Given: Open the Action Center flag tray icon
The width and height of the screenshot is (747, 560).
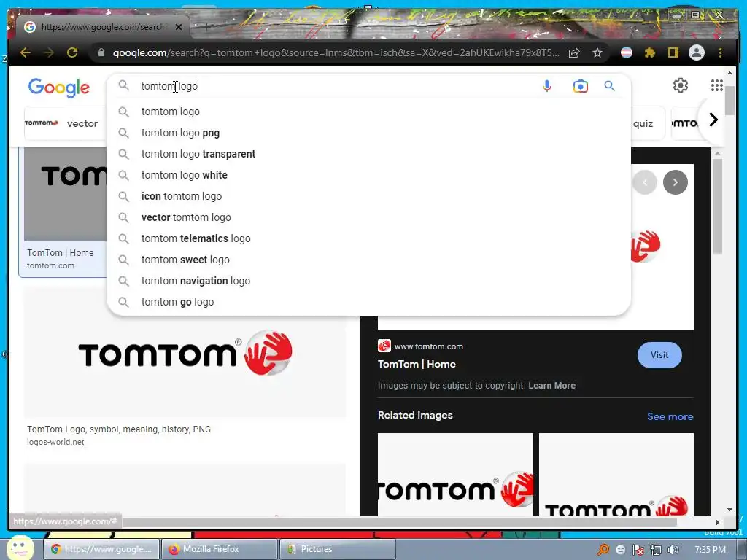Looking at the screenshot, I should (x=638, y=550).
